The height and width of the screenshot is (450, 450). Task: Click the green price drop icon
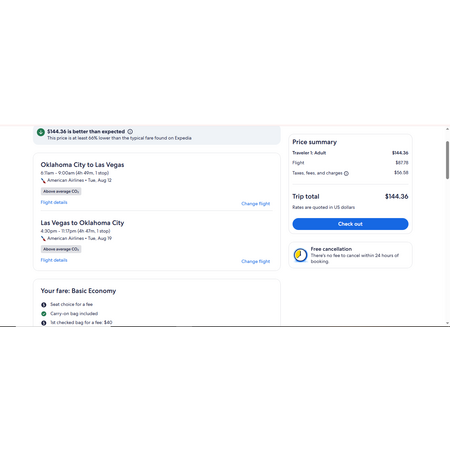[41, 132]
